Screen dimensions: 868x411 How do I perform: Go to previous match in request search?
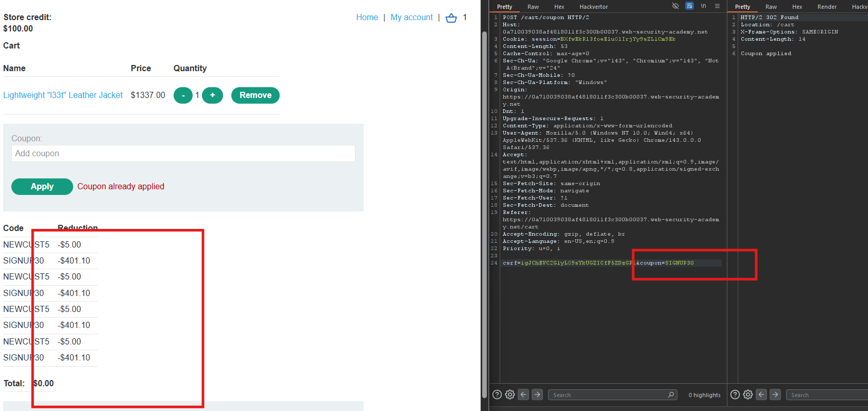(523, 394)
